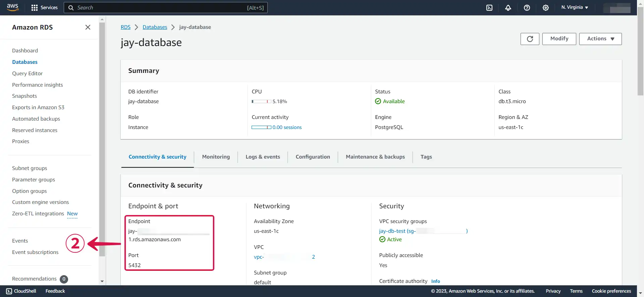
Task: Open Zero-ETL integrations
Action: (38, 214)
